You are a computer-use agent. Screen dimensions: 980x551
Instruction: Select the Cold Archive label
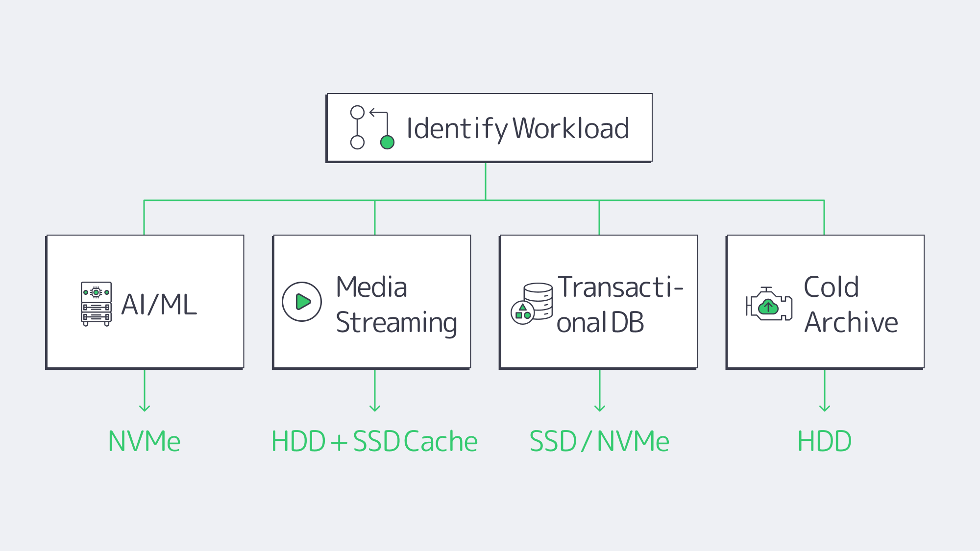pyautogui.click(x=851, y=305)
